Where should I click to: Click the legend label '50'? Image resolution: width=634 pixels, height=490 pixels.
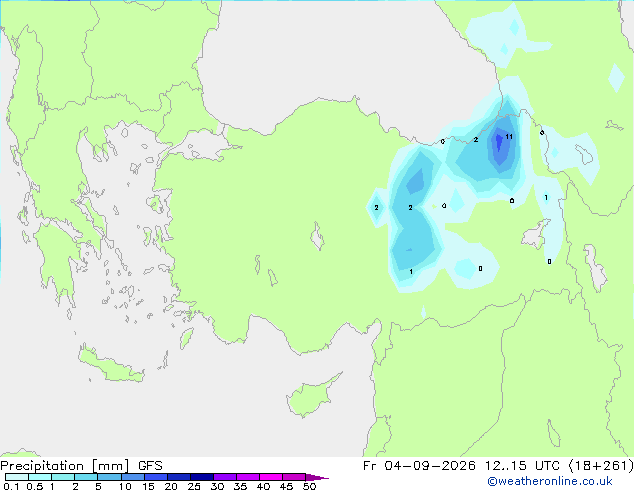(309, 486)
